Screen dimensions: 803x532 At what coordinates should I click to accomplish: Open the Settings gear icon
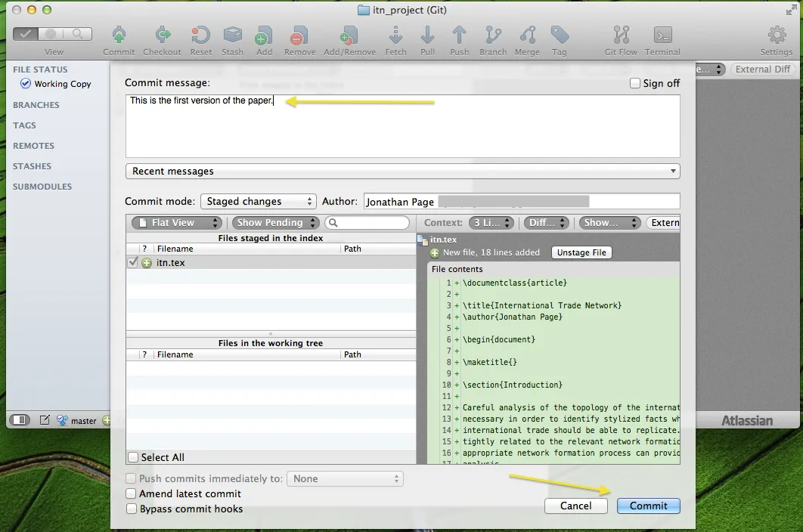click(x=777, y=36)
